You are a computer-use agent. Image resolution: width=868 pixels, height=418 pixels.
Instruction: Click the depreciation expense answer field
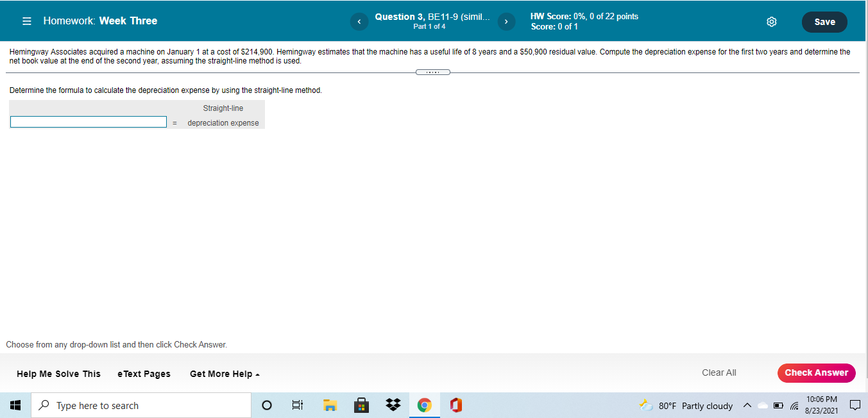click(88, 121)
